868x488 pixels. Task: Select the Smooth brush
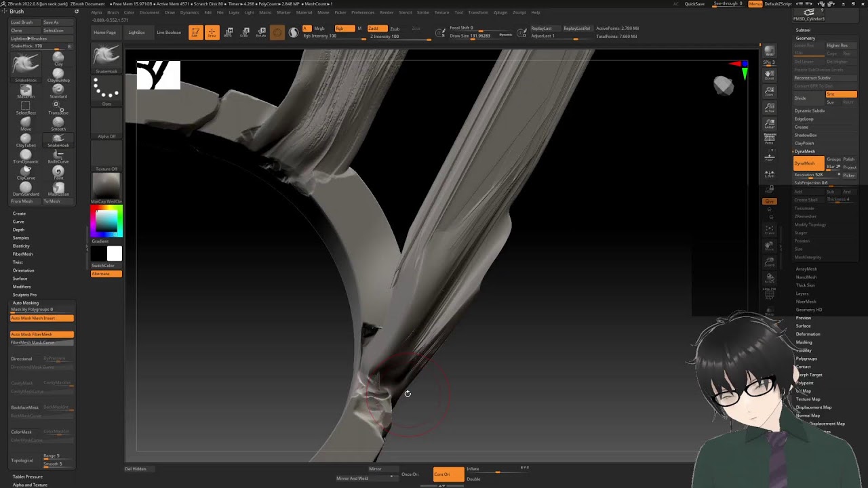[58, 123]
